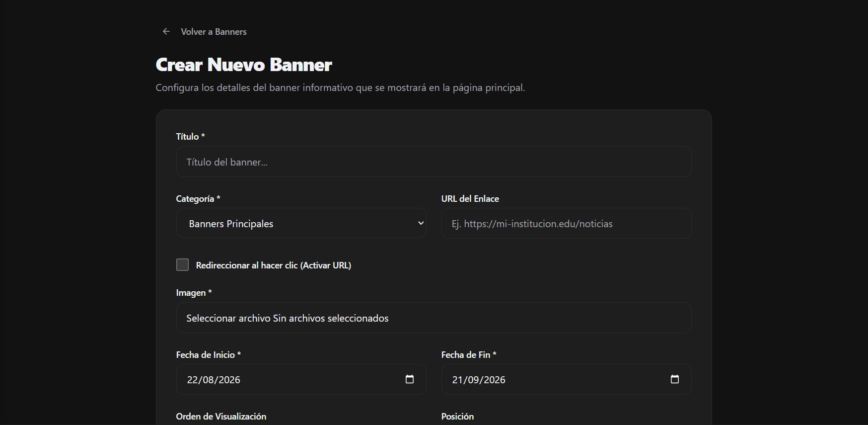868x425 pixels.
Task: Click the Fecha de Inicio date field
Action: pos(301,379)
